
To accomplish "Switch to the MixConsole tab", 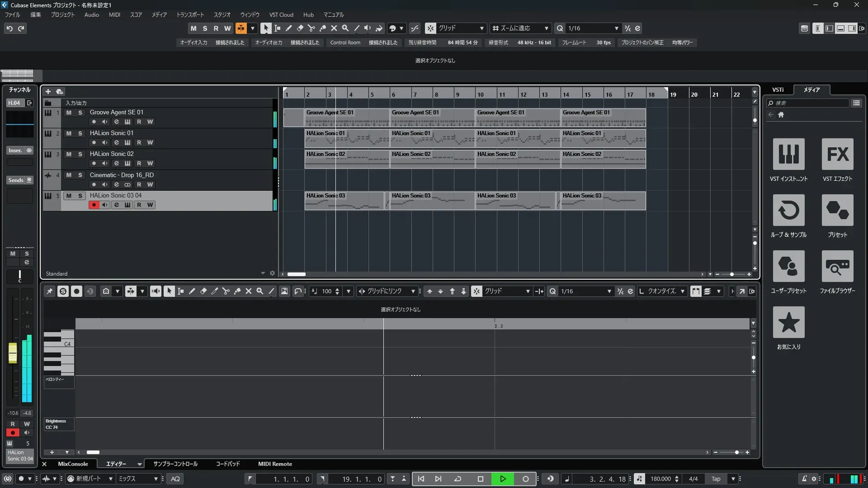I will coord(73,464).
